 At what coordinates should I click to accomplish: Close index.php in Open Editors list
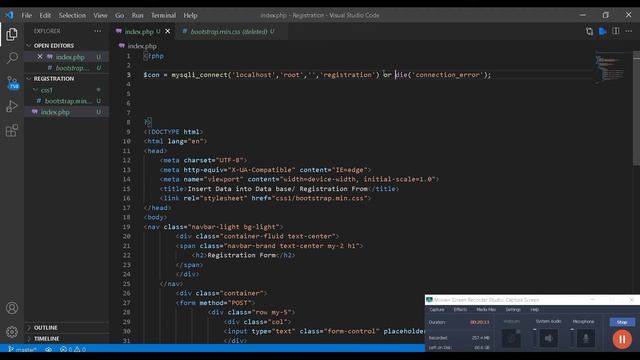pos(40,57)
